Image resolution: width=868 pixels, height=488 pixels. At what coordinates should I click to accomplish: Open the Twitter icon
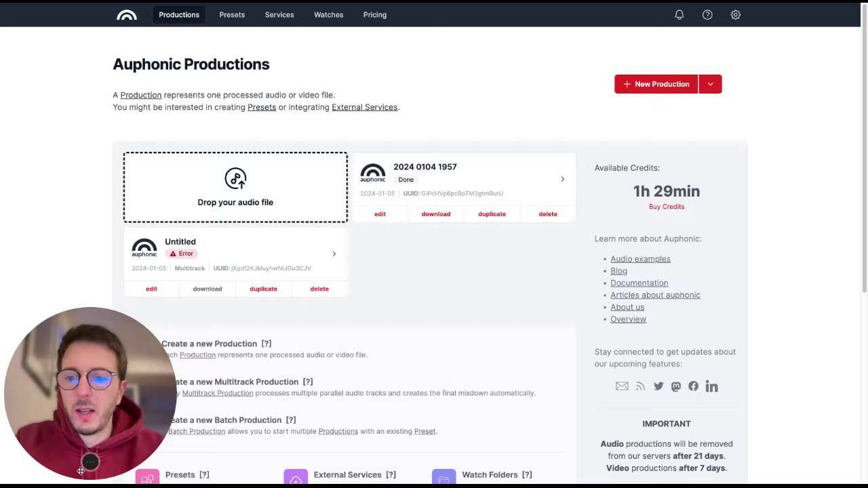(x=658, y=386)
